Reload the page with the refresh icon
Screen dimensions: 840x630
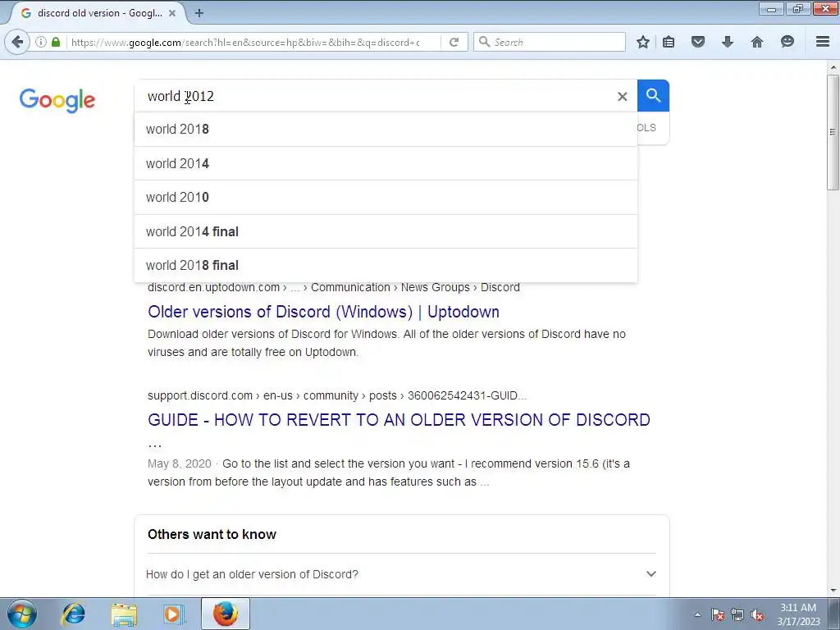(454, 42)
